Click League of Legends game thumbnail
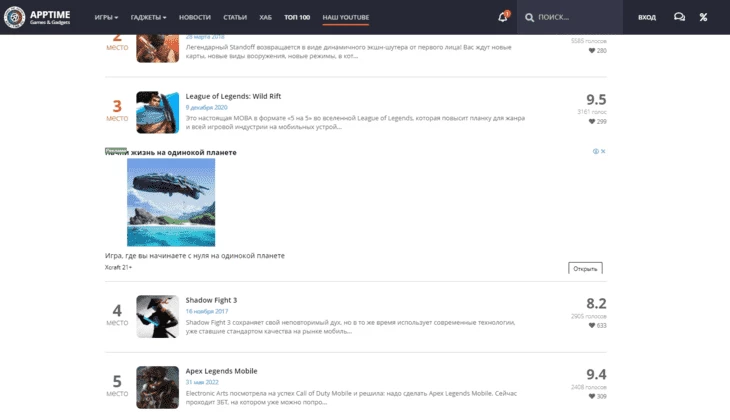Image resolution: width=730 pixels, height=420 pixels. (157, 112)
